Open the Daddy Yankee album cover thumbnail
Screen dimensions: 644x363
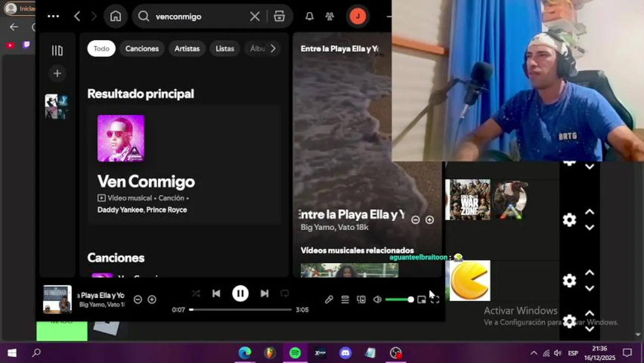click(x=121, y=138)
